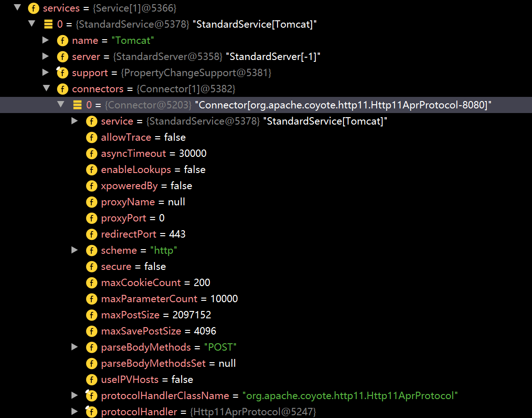Viewport: 532px width, 418px height.
Task: Click the field icon beside maxPostSize
Action: (92, 315)
